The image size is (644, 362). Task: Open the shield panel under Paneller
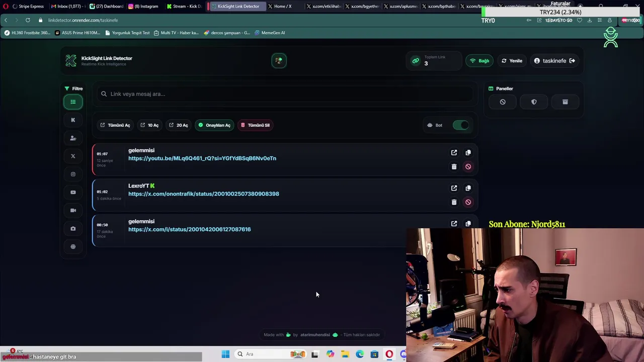[x=534, y=102]
